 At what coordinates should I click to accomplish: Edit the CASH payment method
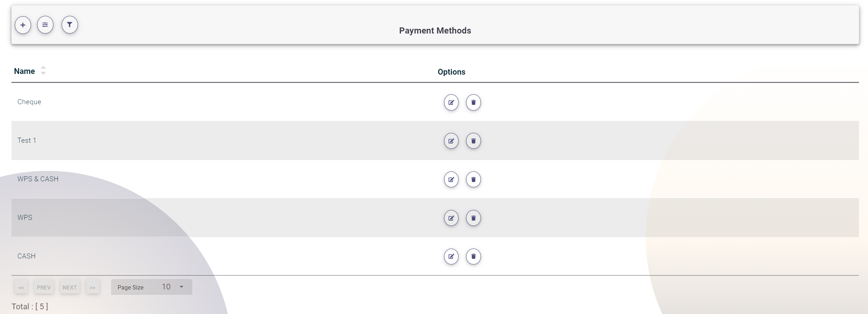tap(451, 257)
